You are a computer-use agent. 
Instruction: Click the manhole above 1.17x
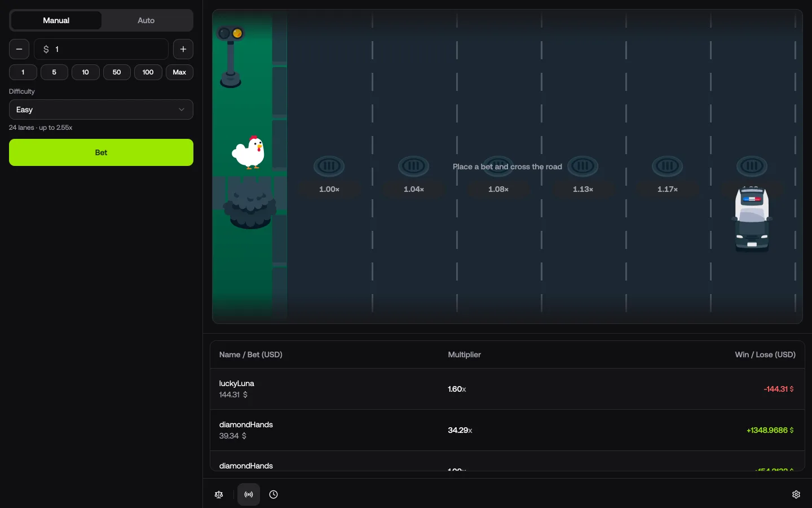pyautogui.click(x=668, y=166)
